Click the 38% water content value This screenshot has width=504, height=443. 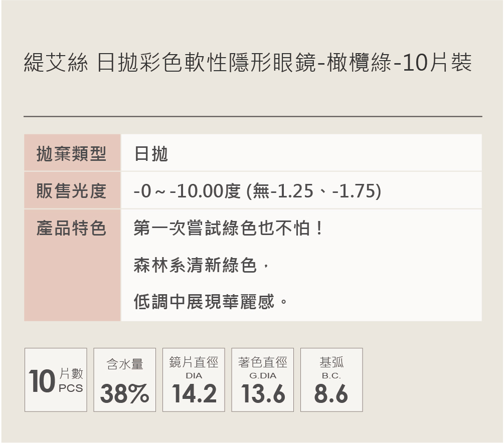(x=124, y=393)
